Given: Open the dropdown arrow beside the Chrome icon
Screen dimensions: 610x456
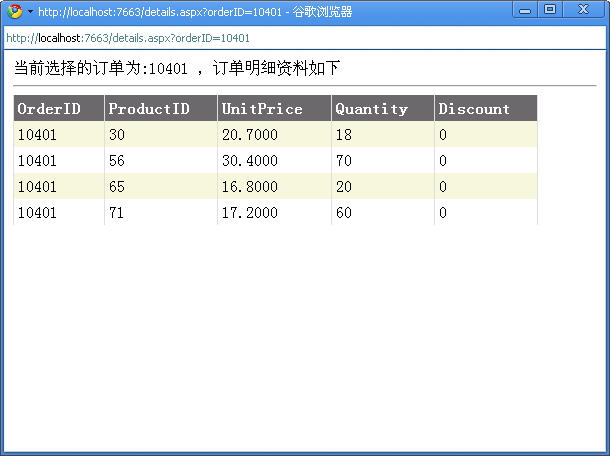Looking at the screenshot, I should pyautogui.click(x=30, y=12).
